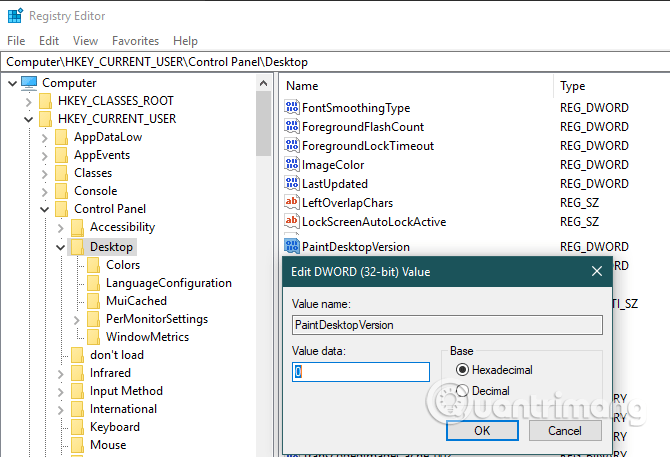Click the Value data input field
670x457 pixels.
(360, 372)
